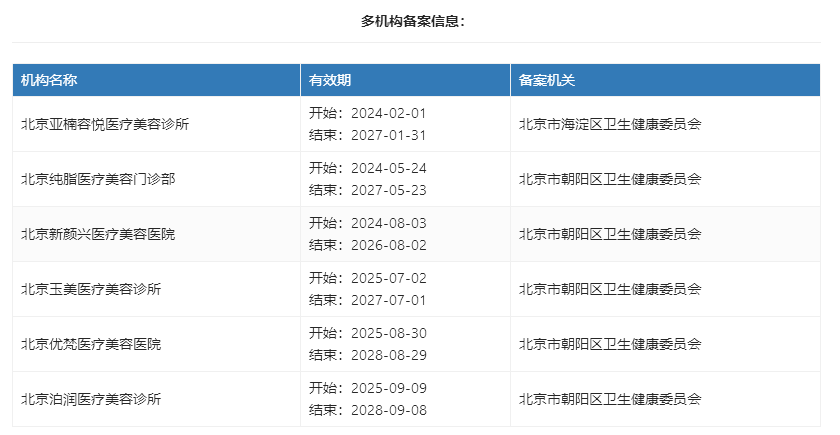Click start date 2025-07-02

coord(388,279)
